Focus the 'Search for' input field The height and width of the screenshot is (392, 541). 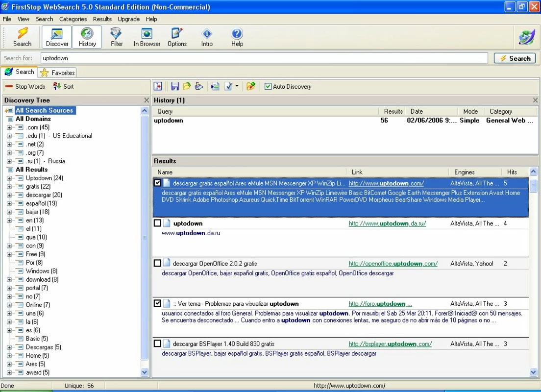pos(264,58)
